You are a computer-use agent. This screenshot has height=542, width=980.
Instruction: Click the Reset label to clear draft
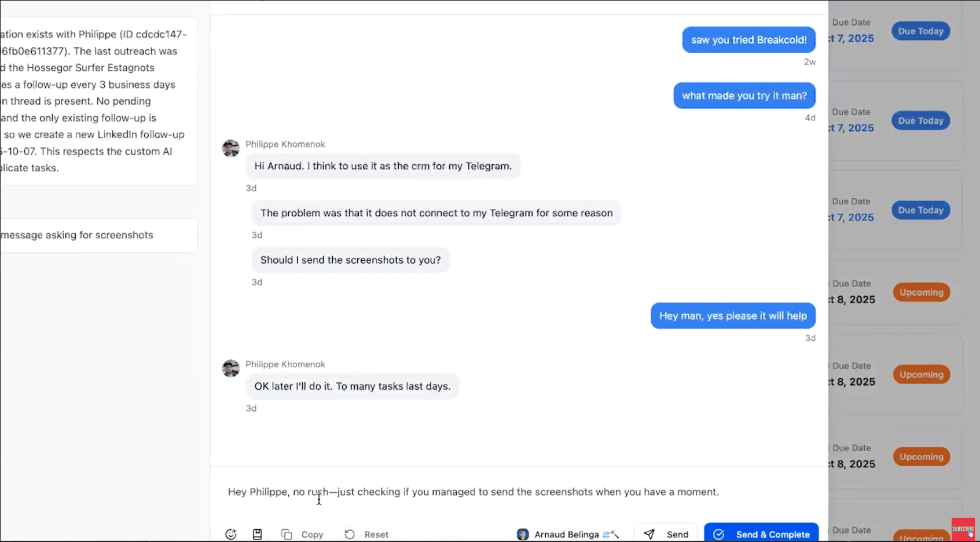pyautogui.click(x=376, y=534)
